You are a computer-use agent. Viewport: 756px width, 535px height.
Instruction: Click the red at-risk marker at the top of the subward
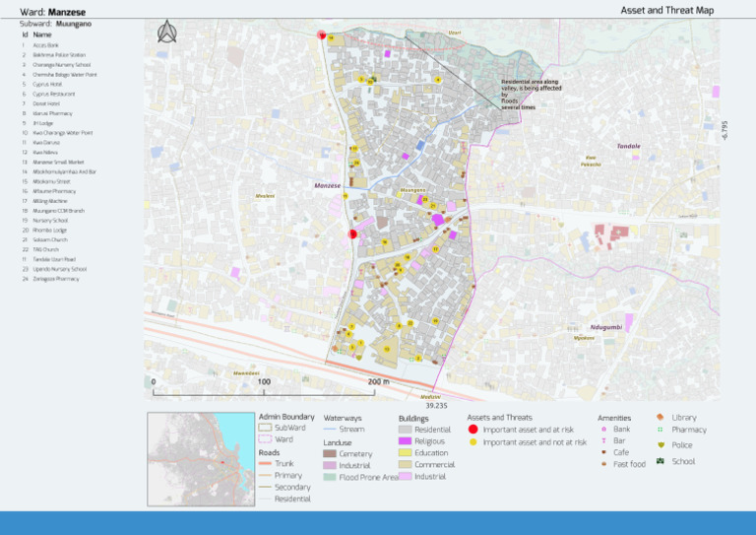[322, 34]
